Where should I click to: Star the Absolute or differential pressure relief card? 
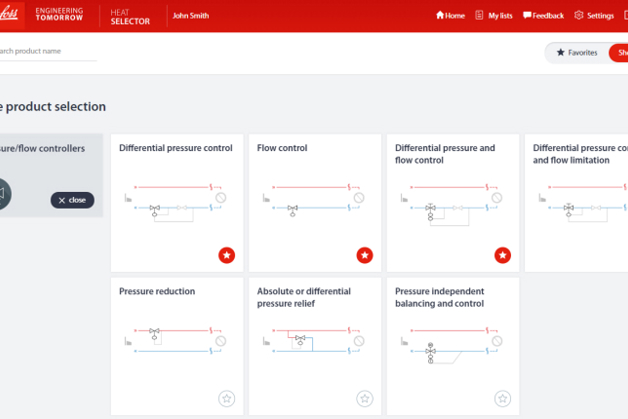[x=365, y=399]
